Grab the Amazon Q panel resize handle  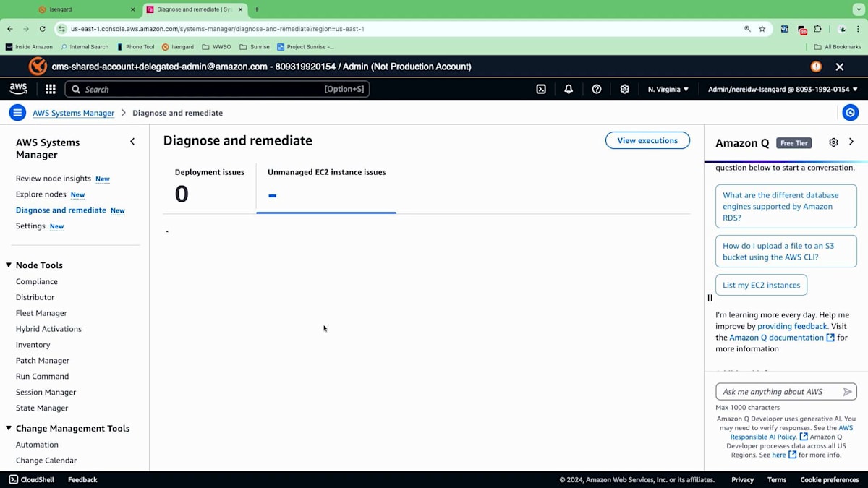(x=710, y=297)
